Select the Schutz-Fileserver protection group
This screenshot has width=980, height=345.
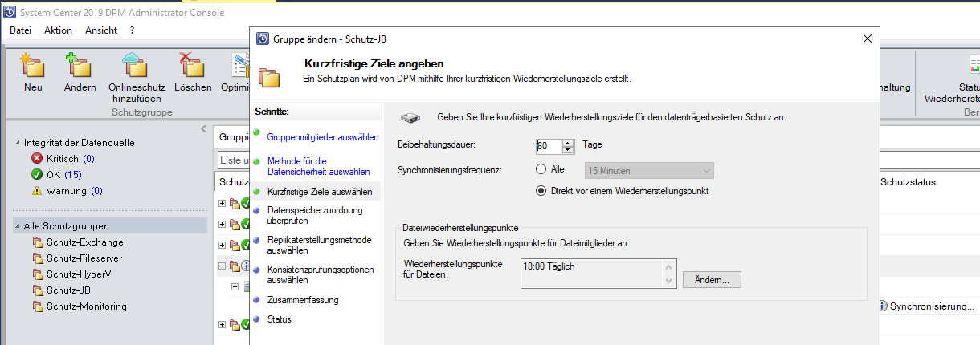pyautogui.click(x=84, y=258)
